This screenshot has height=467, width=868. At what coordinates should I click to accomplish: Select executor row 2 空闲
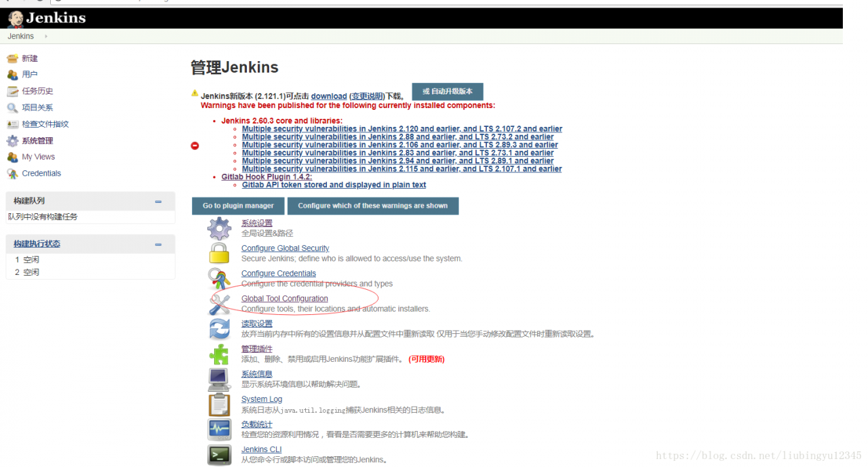coord(90,272)
